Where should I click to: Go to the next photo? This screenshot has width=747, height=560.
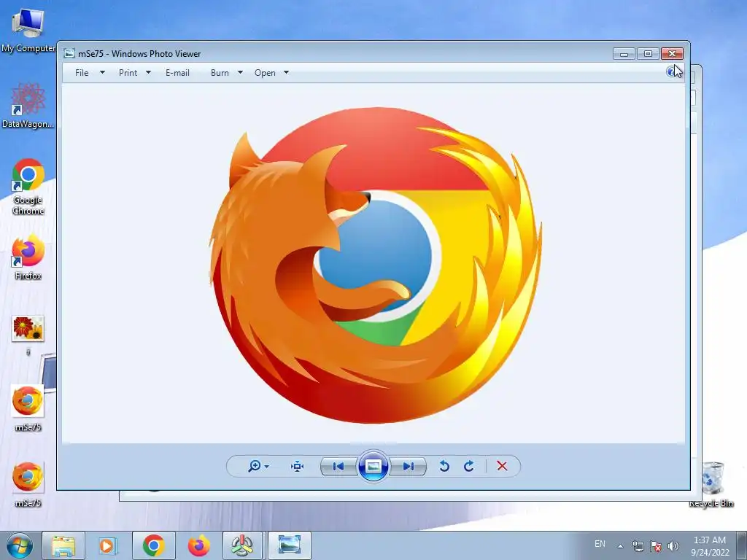coord(409,466)
